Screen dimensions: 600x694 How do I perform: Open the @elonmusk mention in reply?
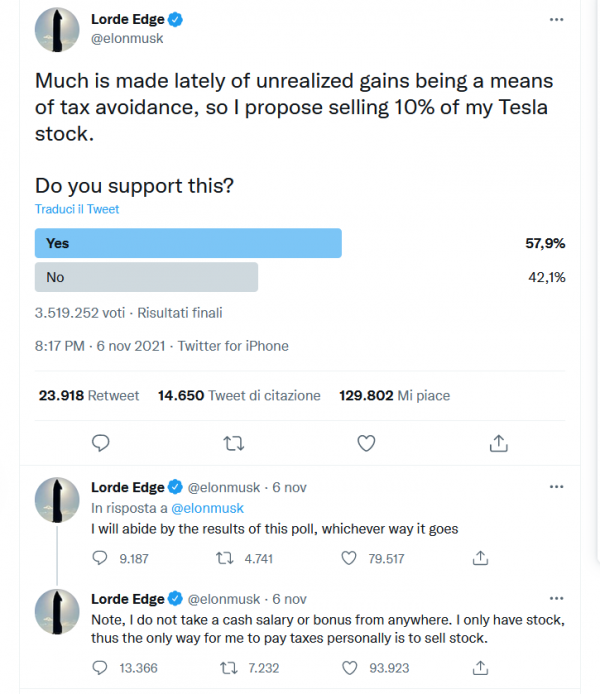(207, 508)
